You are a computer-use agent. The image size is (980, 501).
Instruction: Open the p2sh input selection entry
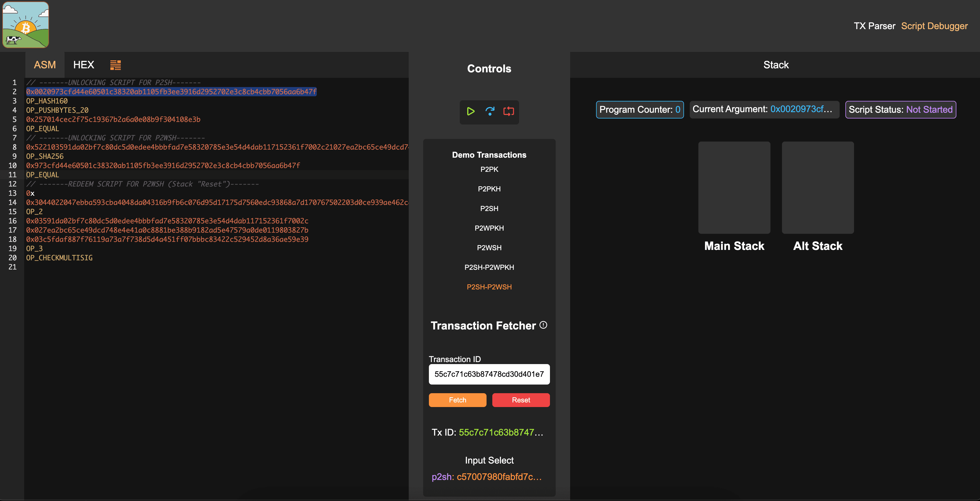tap(487, 477)
